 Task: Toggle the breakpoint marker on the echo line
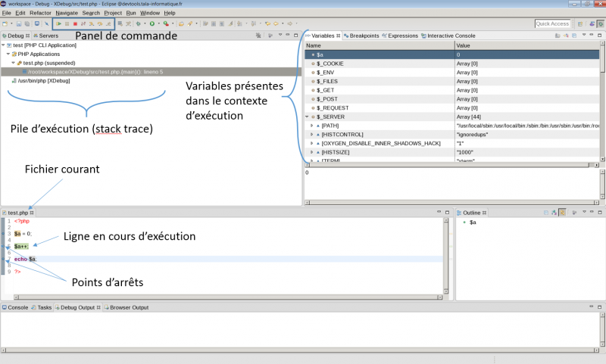(5, 259)
